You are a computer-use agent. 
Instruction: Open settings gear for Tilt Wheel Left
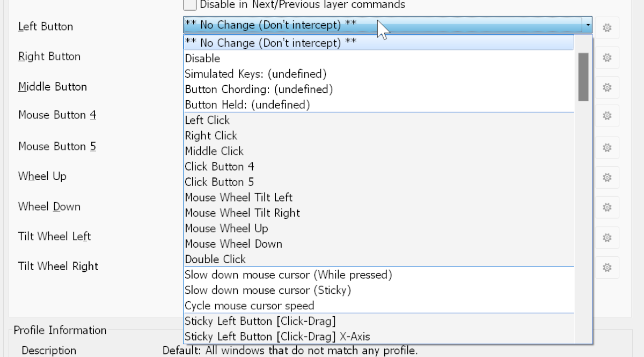(607, 237)
